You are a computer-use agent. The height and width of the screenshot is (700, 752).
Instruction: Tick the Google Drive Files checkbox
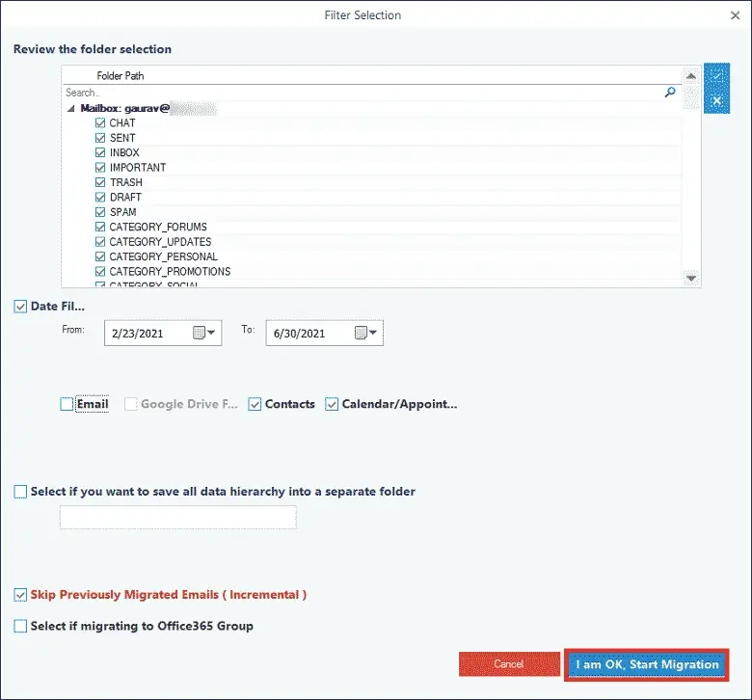130,404
